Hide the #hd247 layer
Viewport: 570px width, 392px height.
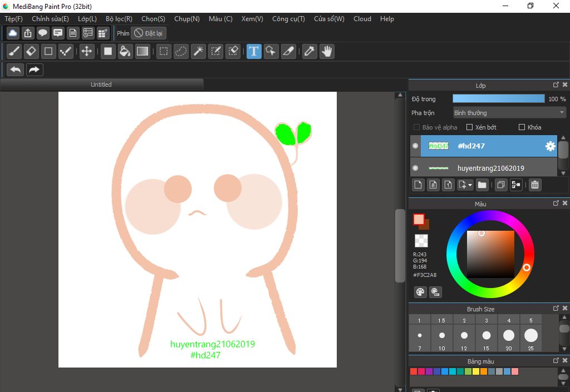[x=415, y=146]
